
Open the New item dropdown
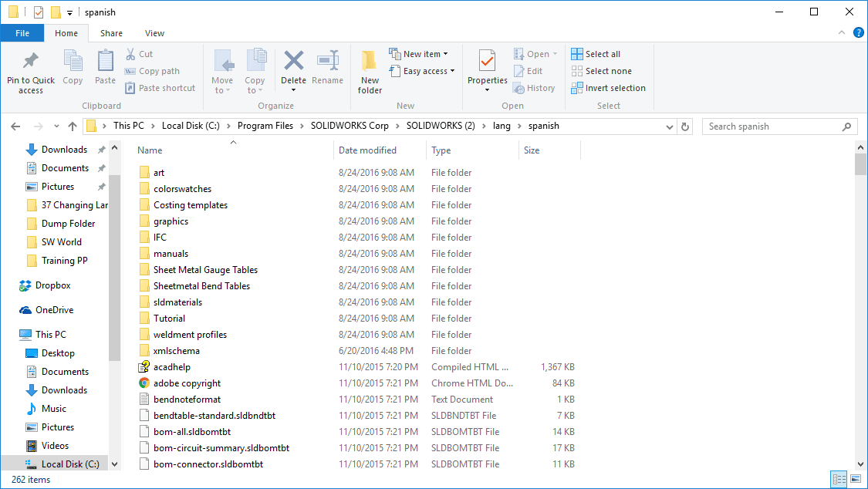(x=418, y=54)
